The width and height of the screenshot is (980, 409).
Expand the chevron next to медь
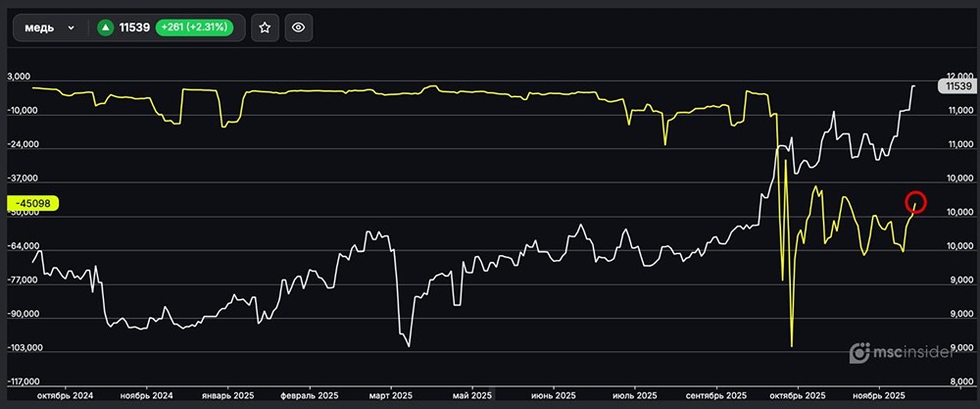click(71, 28)
